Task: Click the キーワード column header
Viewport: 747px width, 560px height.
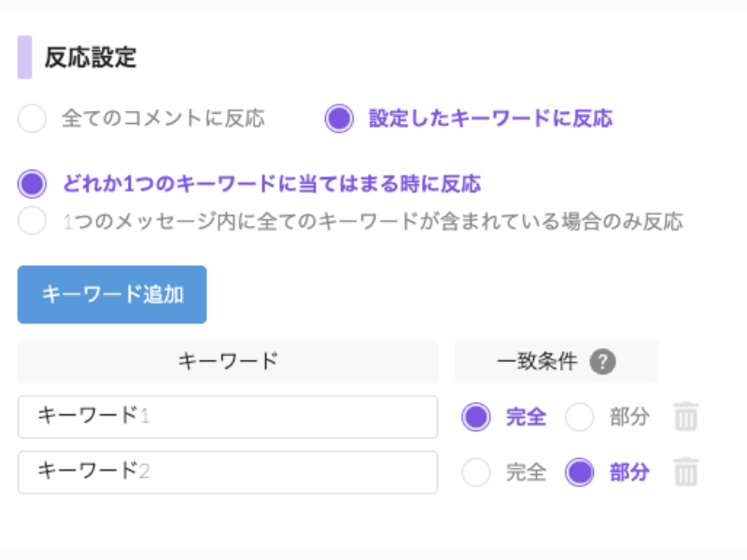Action: (x=228, y=361)
